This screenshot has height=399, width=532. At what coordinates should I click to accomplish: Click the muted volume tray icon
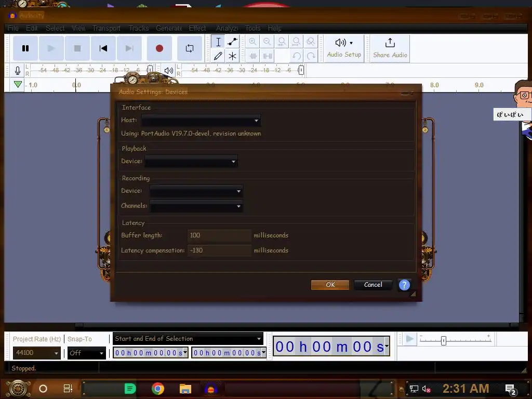426,389
